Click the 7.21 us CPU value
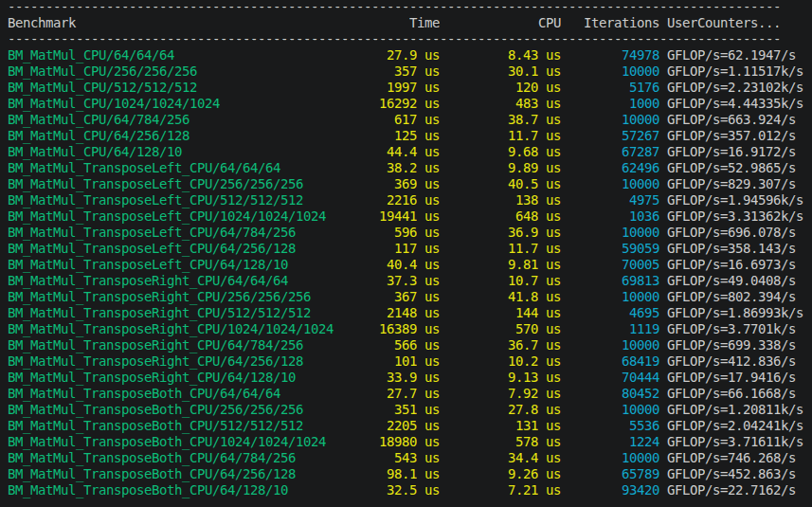The height and width of the screenshot is (507, 812). click(533, 490)
